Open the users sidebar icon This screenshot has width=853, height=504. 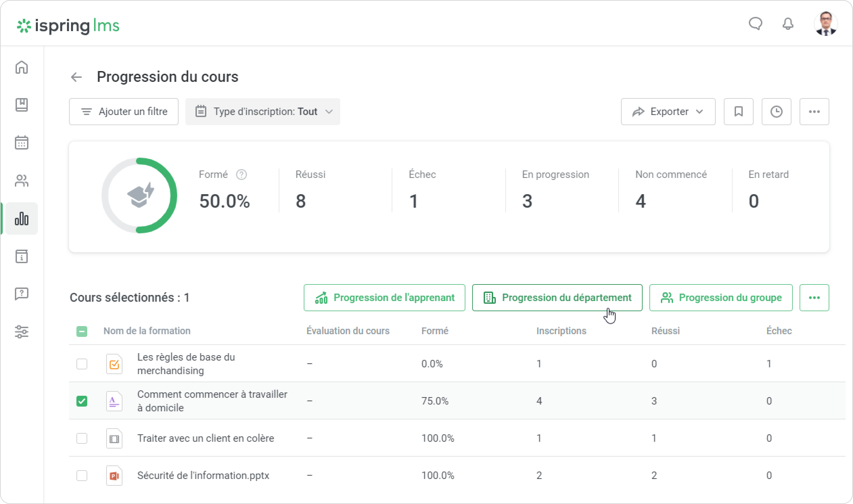[x=22, y=181]
